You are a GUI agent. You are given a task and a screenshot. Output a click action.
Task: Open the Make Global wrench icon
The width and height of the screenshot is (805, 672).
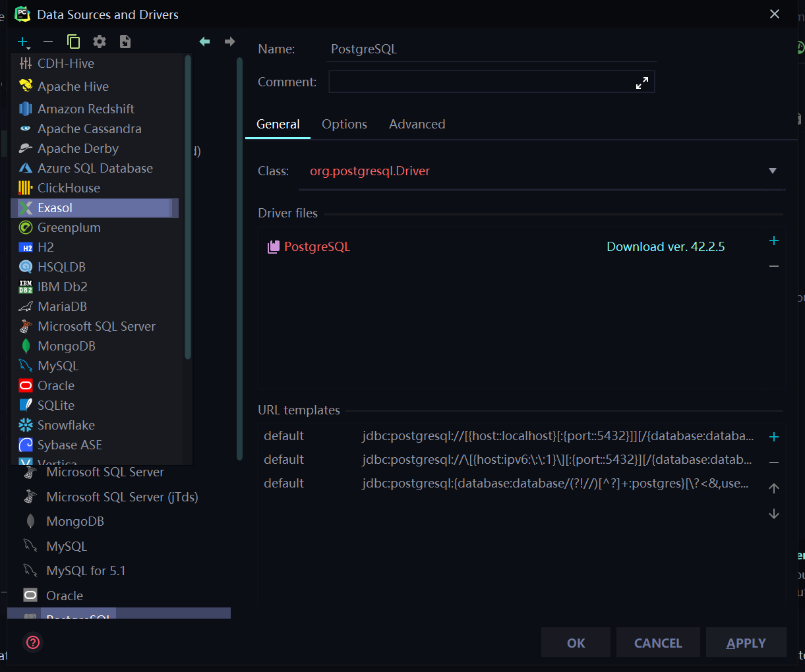click(100, 42)
